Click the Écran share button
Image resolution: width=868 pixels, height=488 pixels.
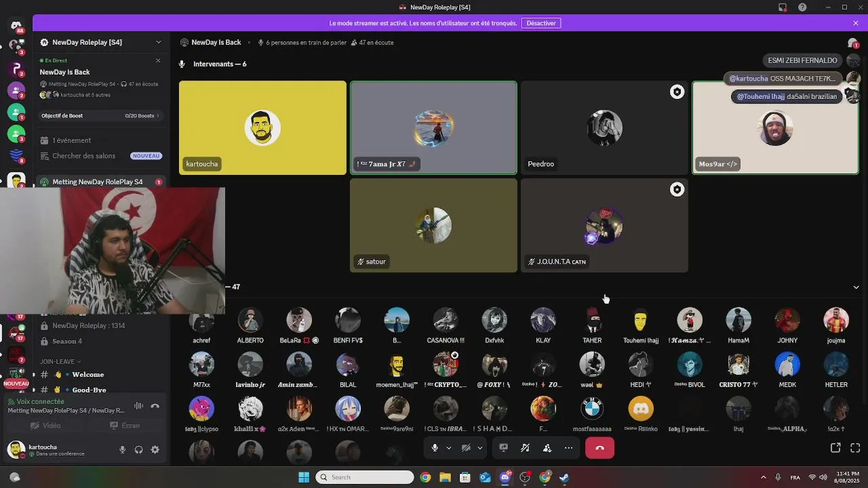tap(125, 426)
